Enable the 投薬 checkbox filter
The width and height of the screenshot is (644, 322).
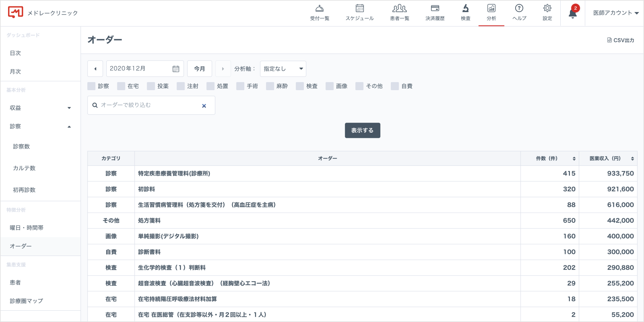(x=151, y=86)
